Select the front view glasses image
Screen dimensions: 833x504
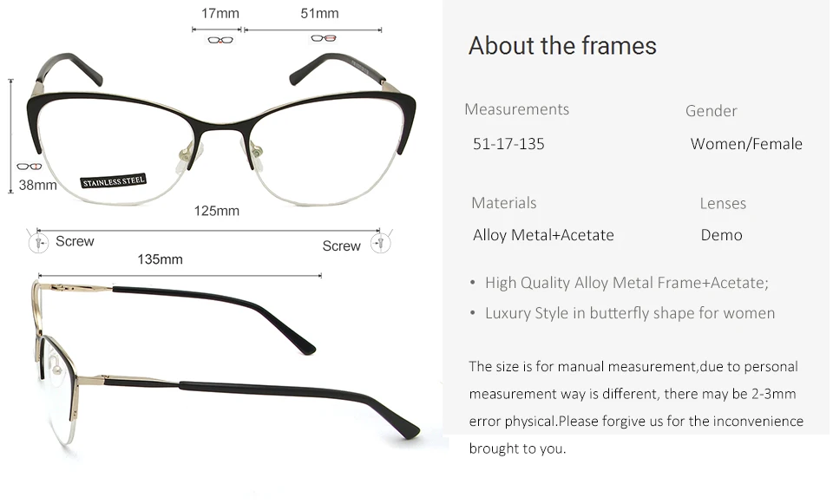click(221, 129)
